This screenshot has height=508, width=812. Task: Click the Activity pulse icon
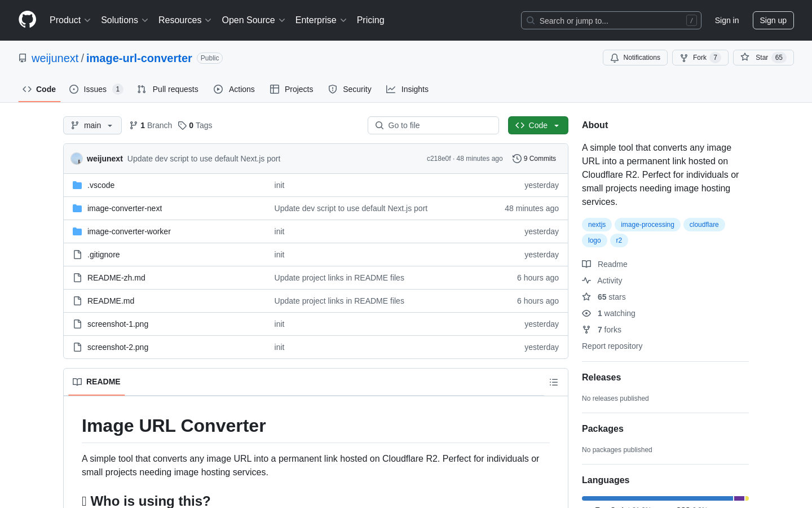(586, 281)
